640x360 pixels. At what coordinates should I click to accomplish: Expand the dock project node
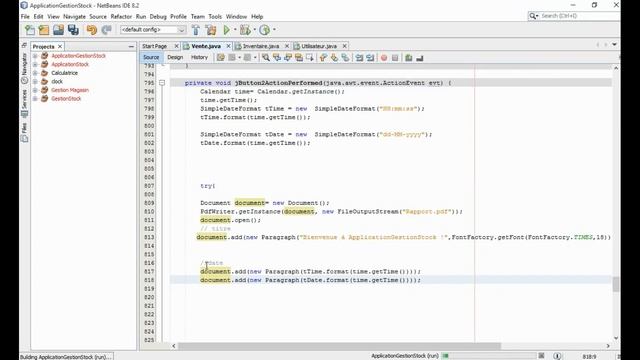[x=35, y=82]
